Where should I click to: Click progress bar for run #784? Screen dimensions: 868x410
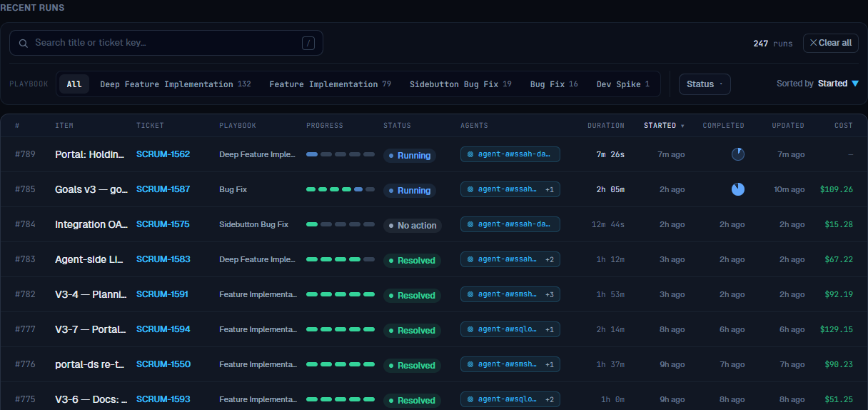[340, 224]
